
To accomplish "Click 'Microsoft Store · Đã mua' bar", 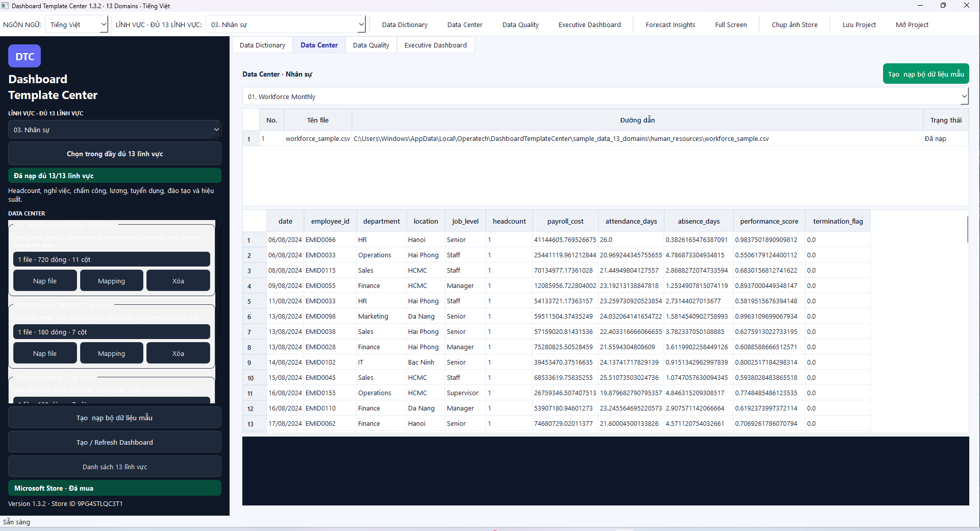I will [115, 488].
